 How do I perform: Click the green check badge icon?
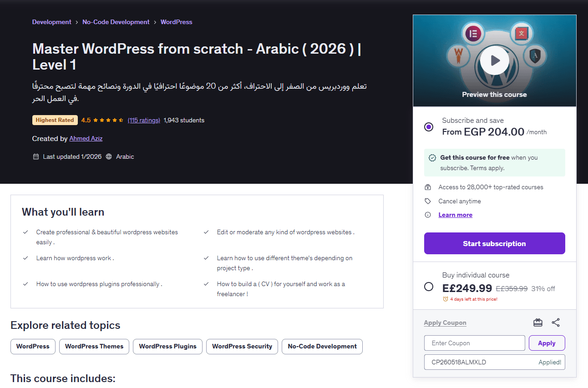(432, 158)
